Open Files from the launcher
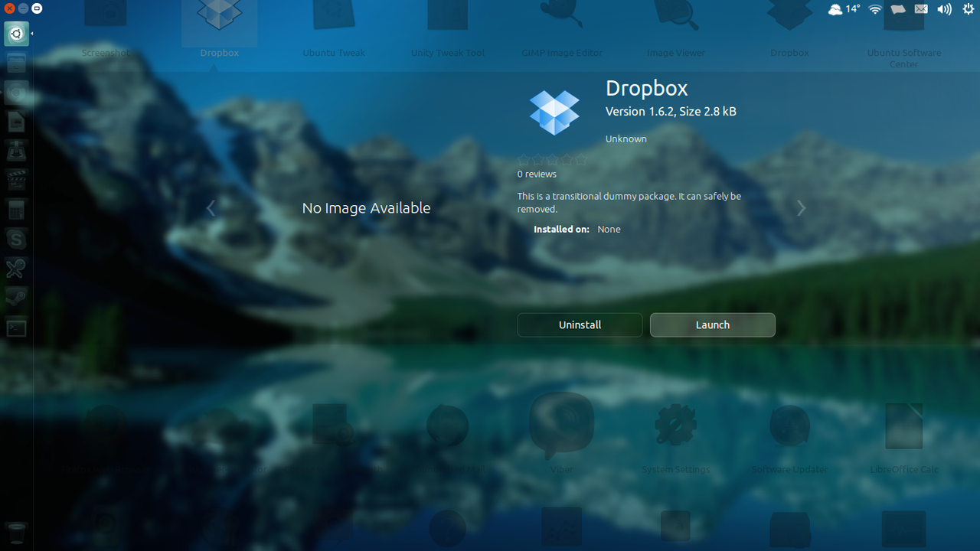 [17, 63]
